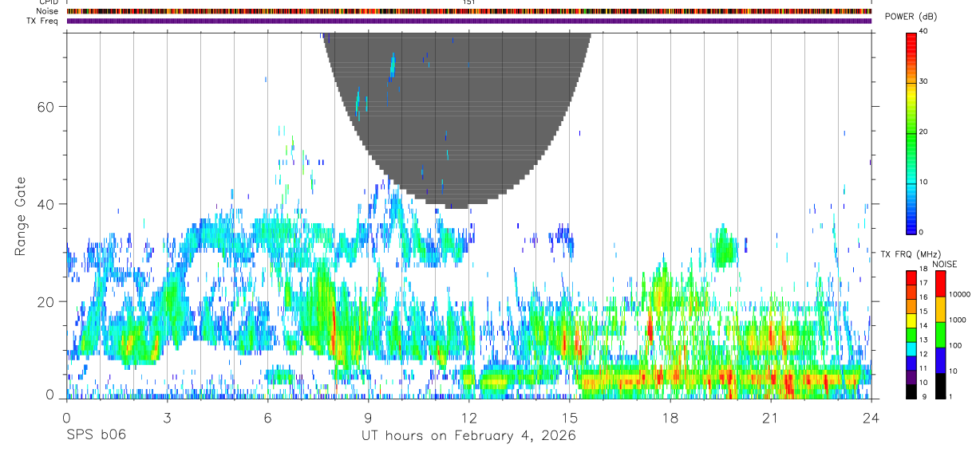980x452 pixels.
Task: Click the "100" label on the noise scale
Action: (x=955, y=345)
